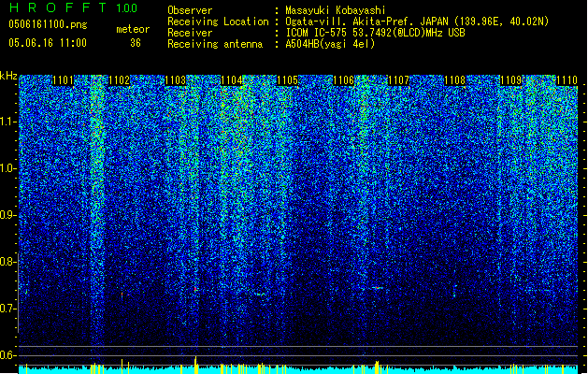The image size is (588, 374).
Task: Click the 1105 time marker
Action: [x=287, y=80]
